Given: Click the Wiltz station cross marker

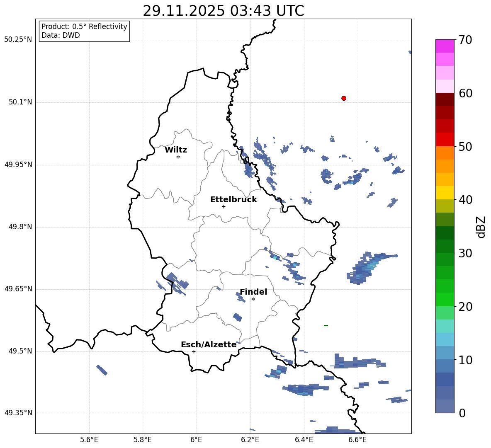Looking at the screenshot, I should pos(178,157).
